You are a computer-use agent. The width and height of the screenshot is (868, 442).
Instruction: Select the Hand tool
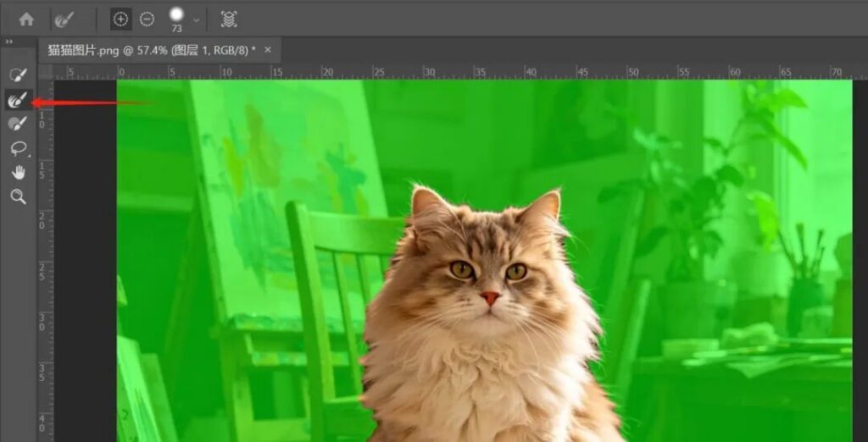(x=19, y=173)
